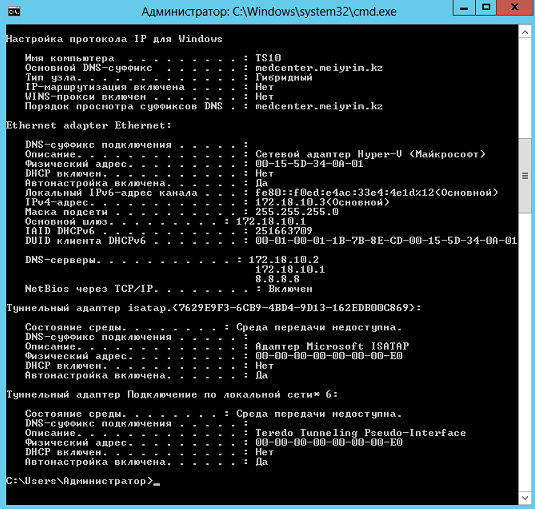This screenshot has height=509, width=535.
Task: Close the Administrator cmd.exe window
Action: pyautogui.click(x=515, y=8)
